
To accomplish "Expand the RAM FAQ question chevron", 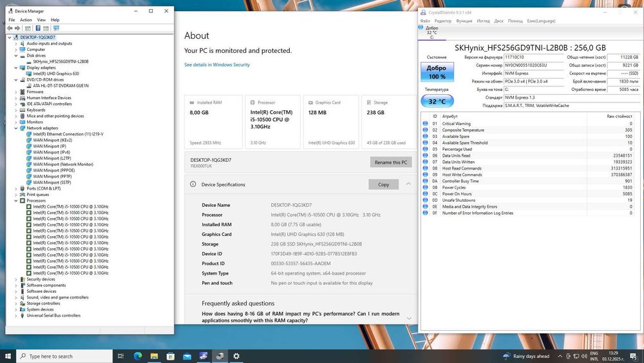I will (409, 319).
